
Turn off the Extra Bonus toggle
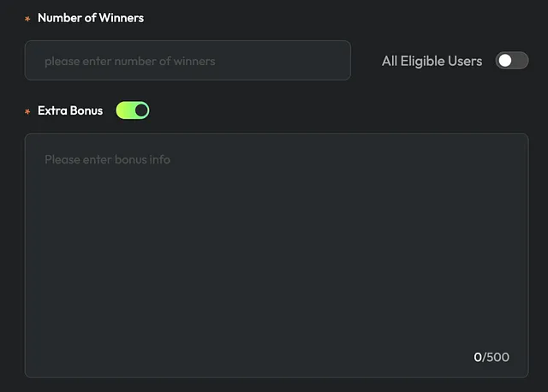[x=133, y=110]
